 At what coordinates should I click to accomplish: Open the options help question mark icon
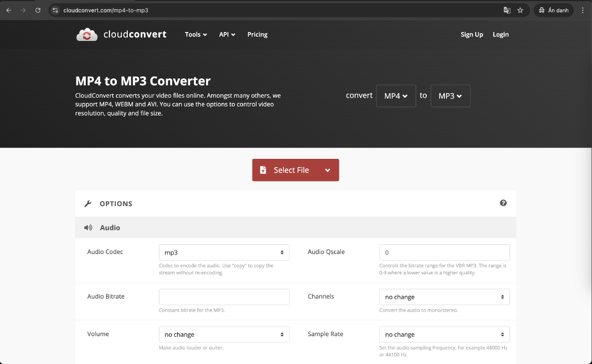click(503, 203)
